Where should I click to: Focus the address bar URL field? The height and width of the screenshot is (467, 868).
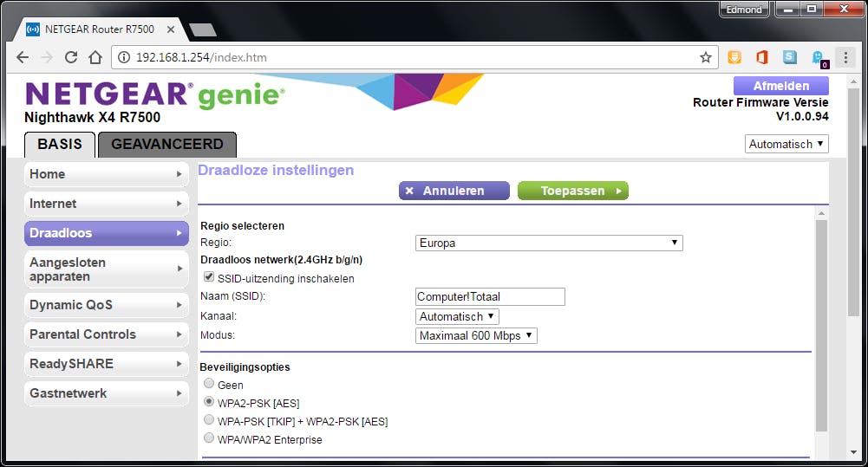415,57
